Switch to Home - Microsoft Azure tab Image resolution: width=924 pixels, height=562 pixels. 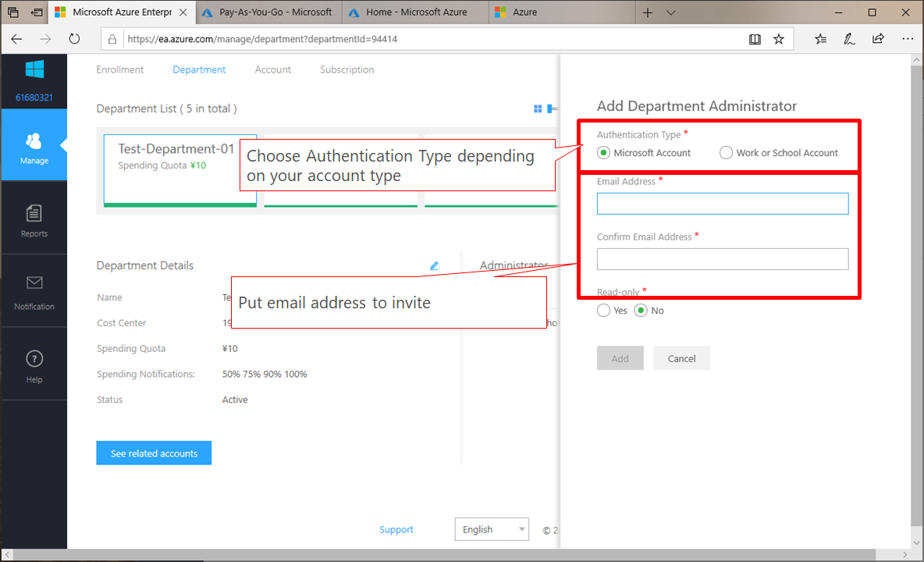pos(415,12)
